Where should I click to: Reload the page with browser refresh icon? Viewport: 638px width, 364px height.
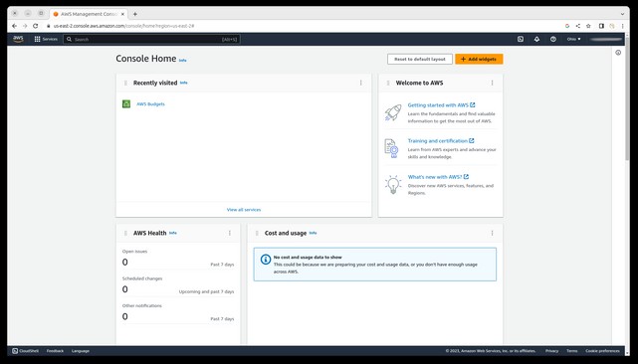pyautogui.click(x=36, y=26)
